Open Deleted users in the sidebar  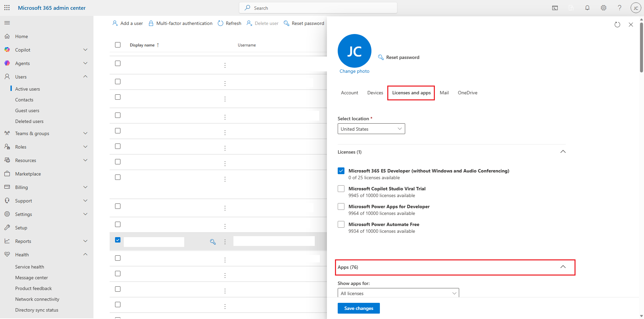click(29, 121)
